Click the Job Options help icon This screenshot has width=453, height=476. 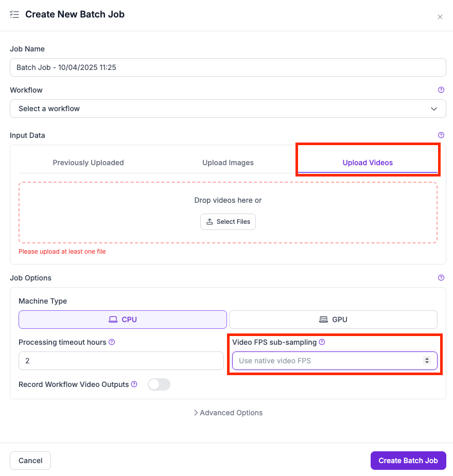441,278
